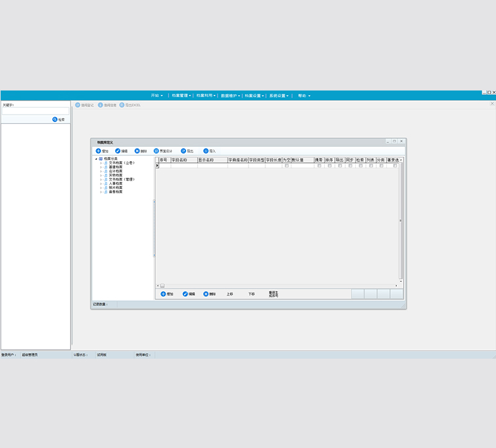Enable the 检索 column checkbox in grid row
The width and height of the screenshot is (496, 448).
(360, 165)
